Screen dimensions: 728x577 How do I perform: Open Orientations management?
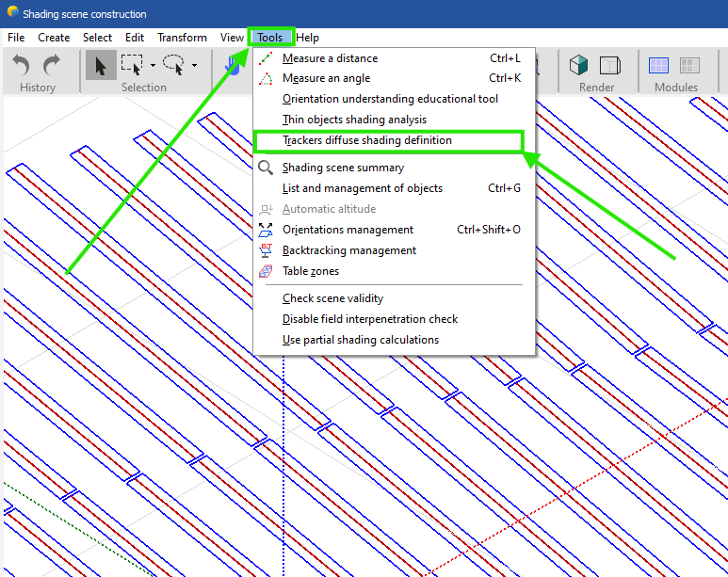(395, 230)
